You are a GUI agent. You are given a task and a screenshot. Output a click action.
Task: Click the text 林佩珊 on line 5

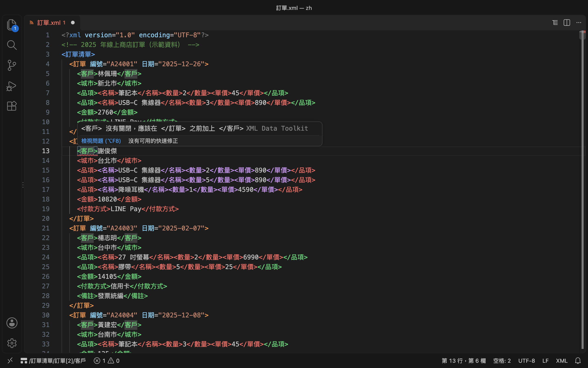point(107,74)
